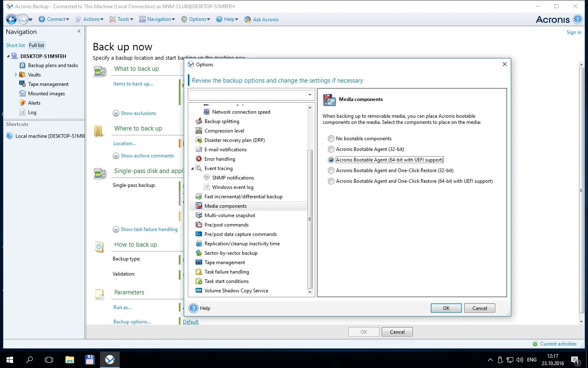Expand the Vaults tree node

[16, 75]
